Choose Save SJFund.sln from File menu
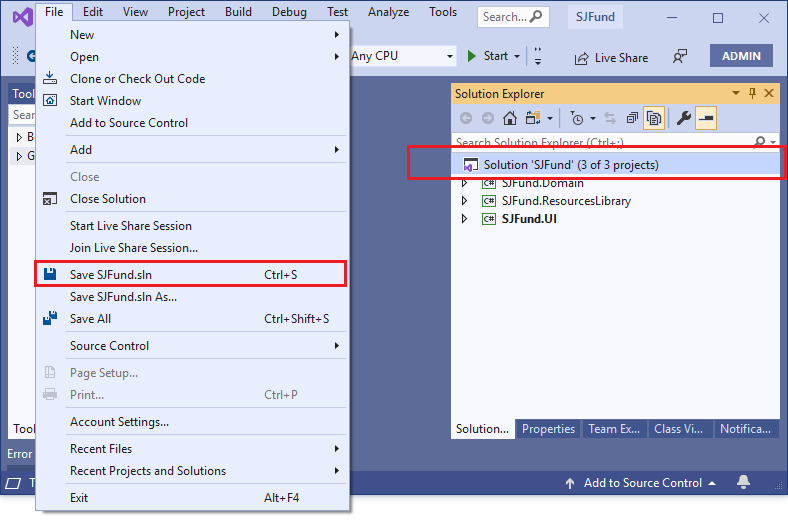 [190, 274]
